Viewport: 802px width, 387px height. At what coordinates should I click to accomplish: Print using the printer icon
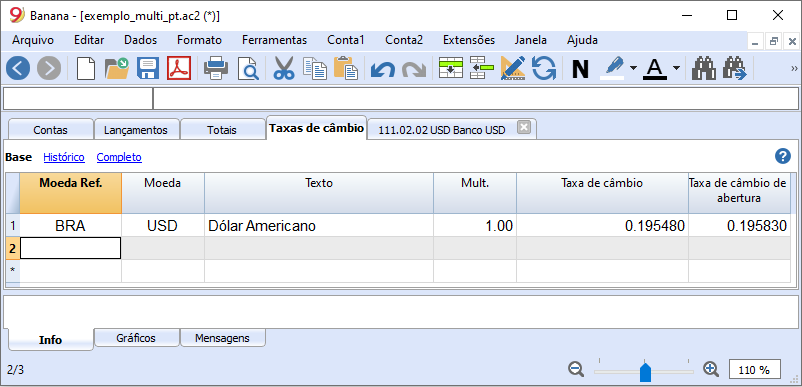click(x=216, y=68)
